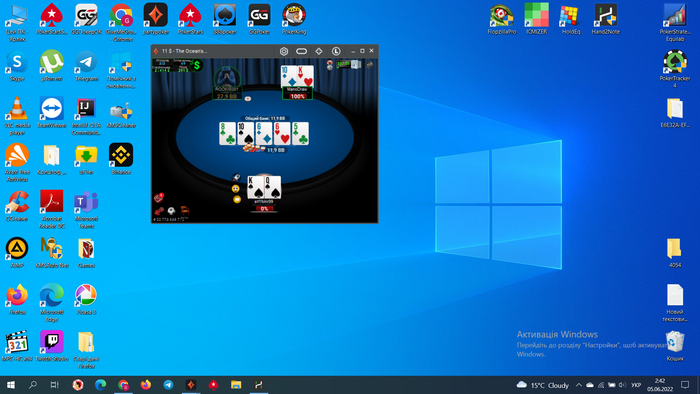Screen dimensions: 700x394
Task: Open the clock history icon in poker title bar
Action: (x=336, y=51)
